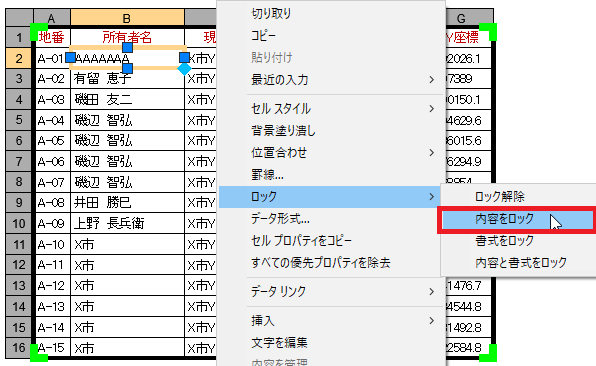Select 罫線... menu entry
The image size is (596, 366).
[x=331, y=175]
